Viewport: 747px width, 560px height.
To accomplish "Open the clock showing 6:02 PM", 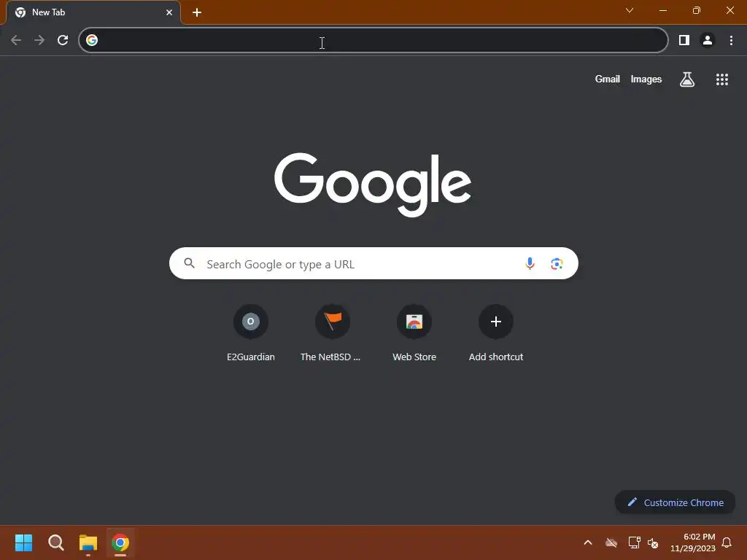I will [693, 542].
